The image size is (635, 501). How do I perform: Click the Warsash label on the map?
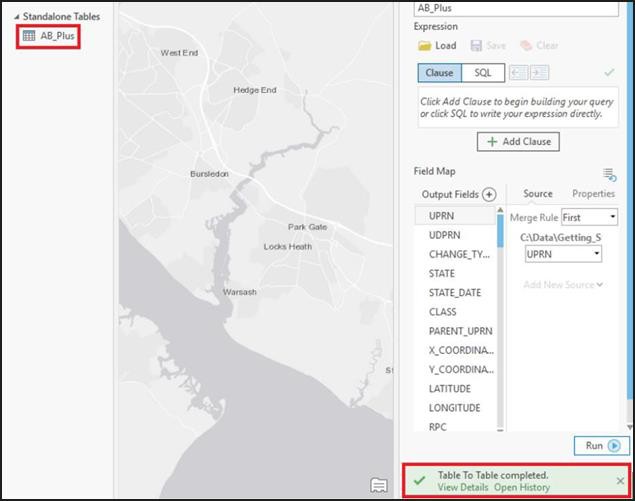click(x=239, y=292)
